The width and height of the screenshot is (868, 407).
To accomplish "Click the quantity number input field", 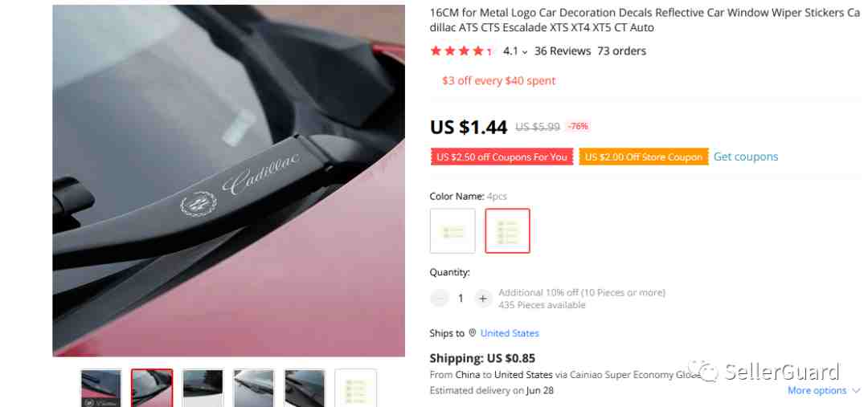I will (461, 299).
